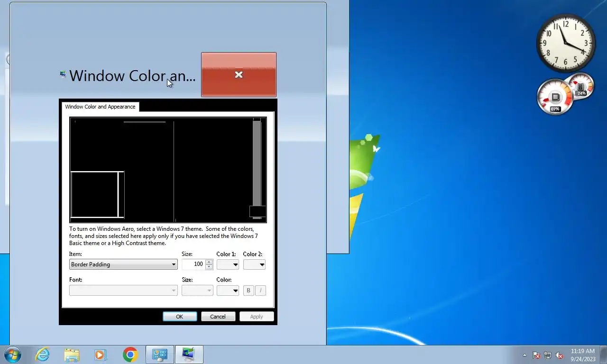This screenshot has height=364, width=607.
Task: Toggle italic font button
Action: tap(260, 290)
